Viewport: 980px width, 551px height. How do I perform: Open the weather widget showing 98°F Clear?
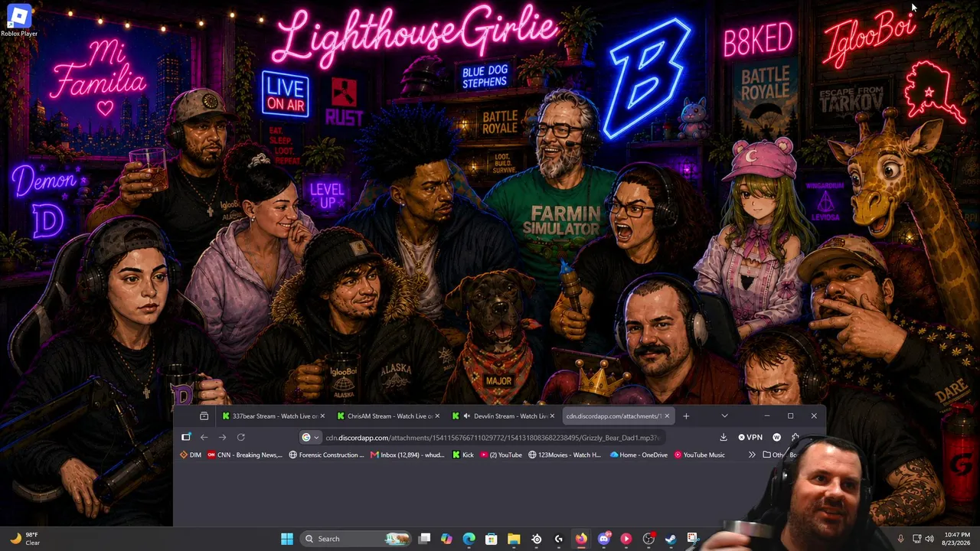click(x=24, y=539)
